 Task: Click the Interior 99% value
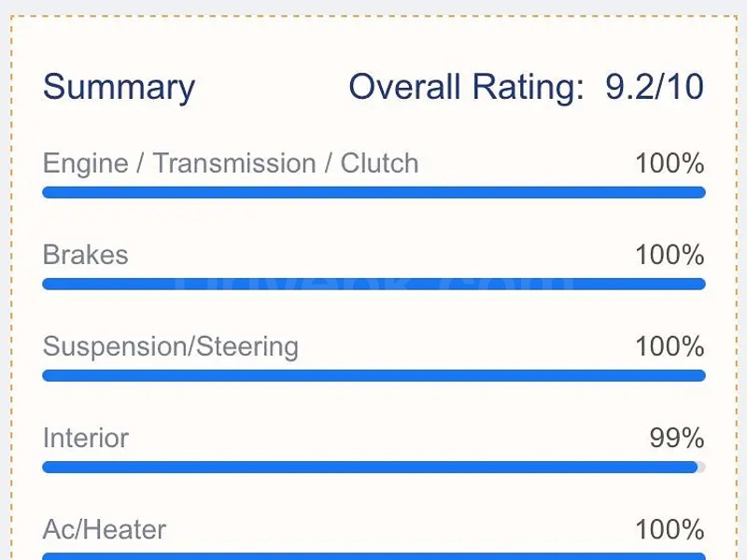677,438
